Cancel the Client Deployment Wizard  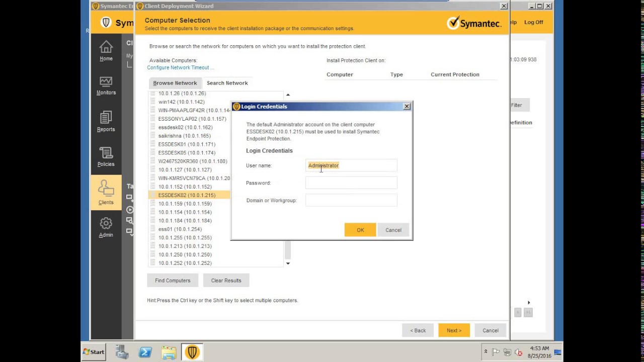click(x=491, y=330)
